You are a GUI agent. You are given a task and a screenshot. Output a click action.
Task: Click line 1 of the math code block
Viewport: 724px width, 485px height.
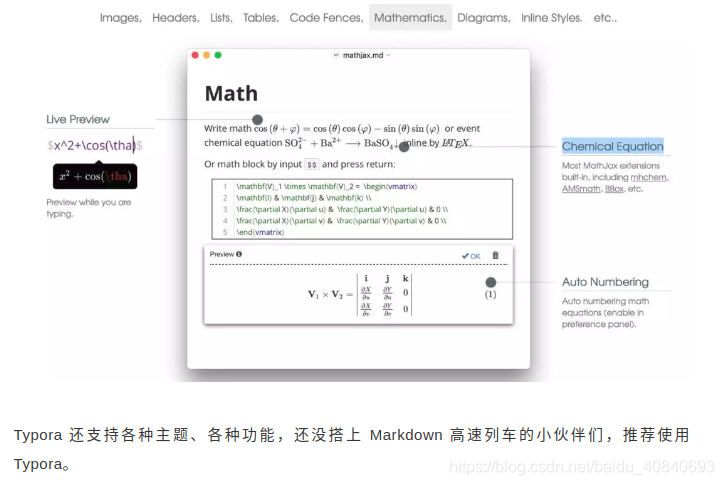326,187
